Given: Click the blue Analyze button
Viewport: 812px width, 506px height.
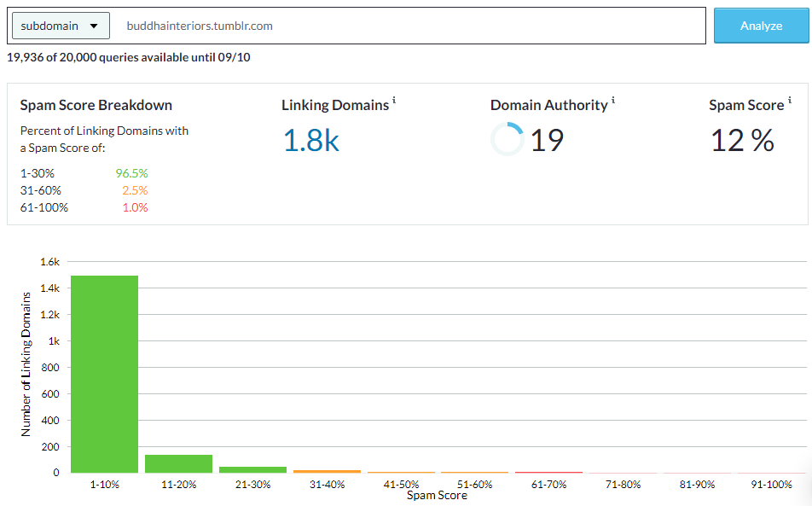Looking at the screenshot, I should 761,26.
